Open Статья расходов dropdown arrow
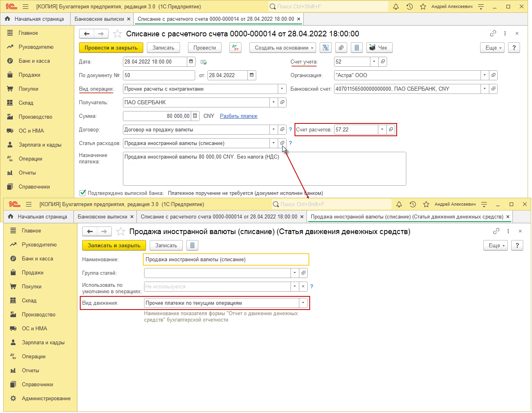The height and width of the screenshot is (413, 532). pyautogui.click(x=273, y=143)
